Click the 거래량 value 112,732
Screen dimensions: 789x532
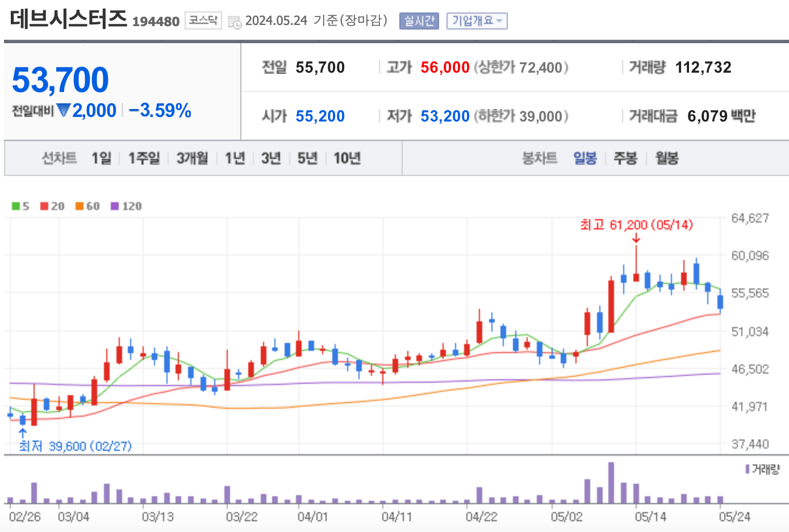point(703,68)
